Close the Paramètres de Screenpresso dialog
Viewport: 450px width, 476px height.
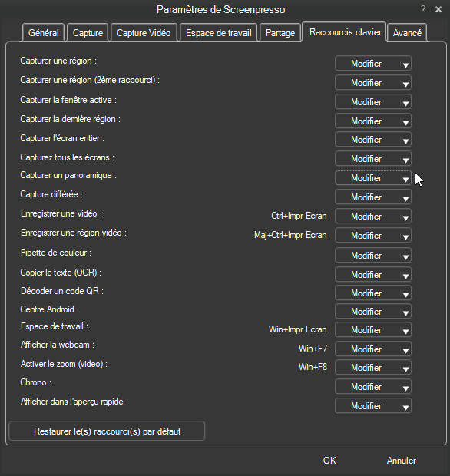click(438, 9)
